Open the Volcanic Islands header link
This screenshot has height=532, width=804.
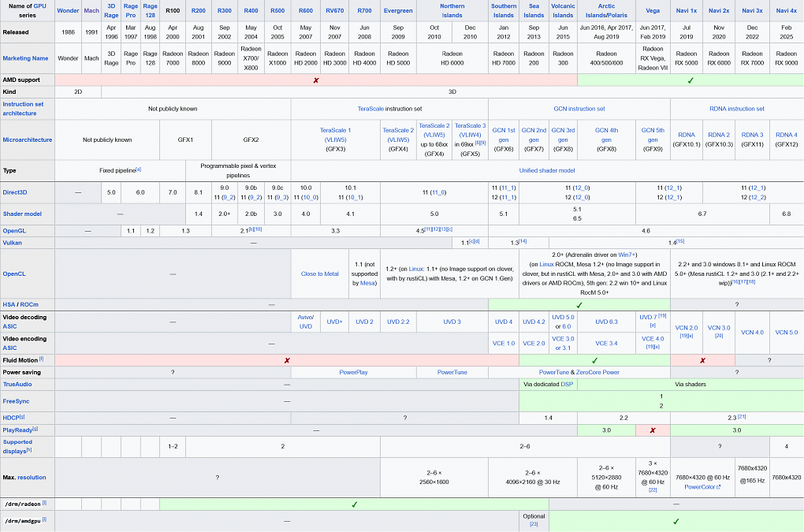point(563,11)
